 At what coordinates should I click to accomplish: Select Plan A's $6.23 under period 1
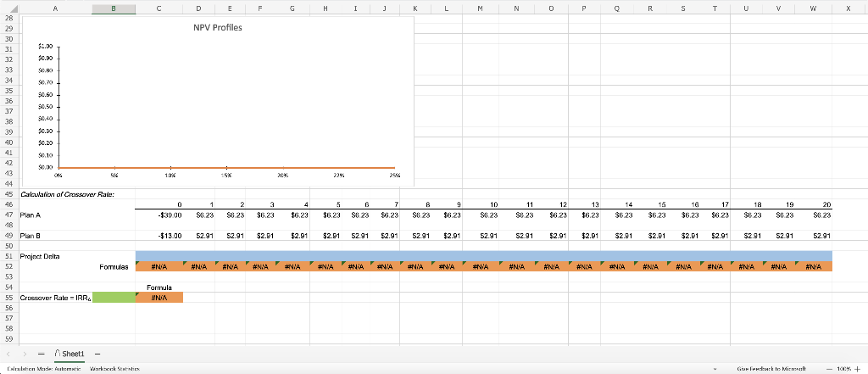(x=198, y=215)
